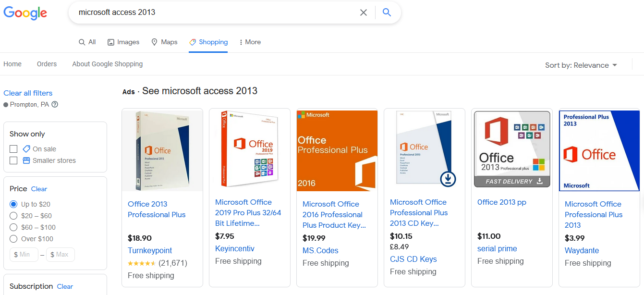Click the Ads label beside See microsoft access 2013
644x295 pixels.
pyautogui.click(x=129, y=92)
